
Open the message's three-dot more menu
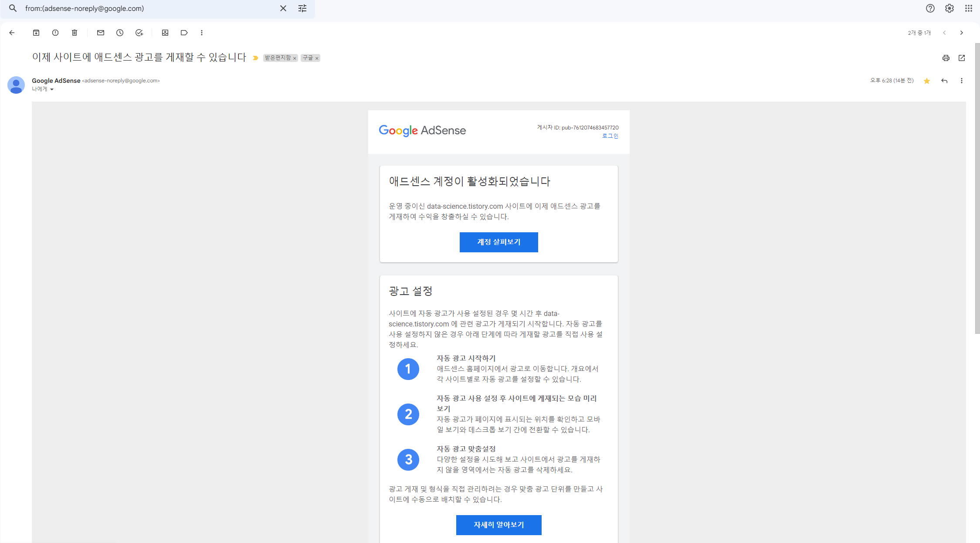[962, 81]
